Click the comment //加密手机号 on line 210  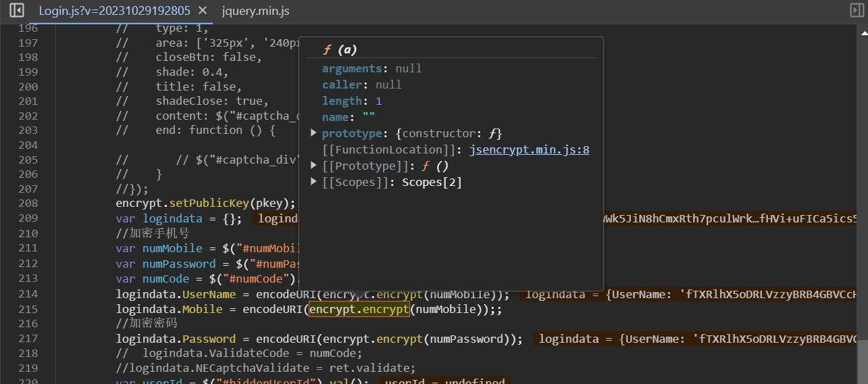click(153, 233)
